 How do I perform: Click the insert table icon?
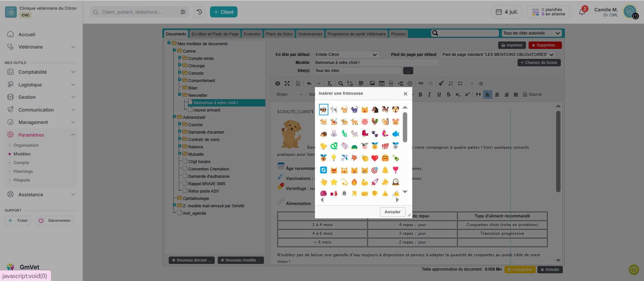pyautogui.click(x=382, y=83)
